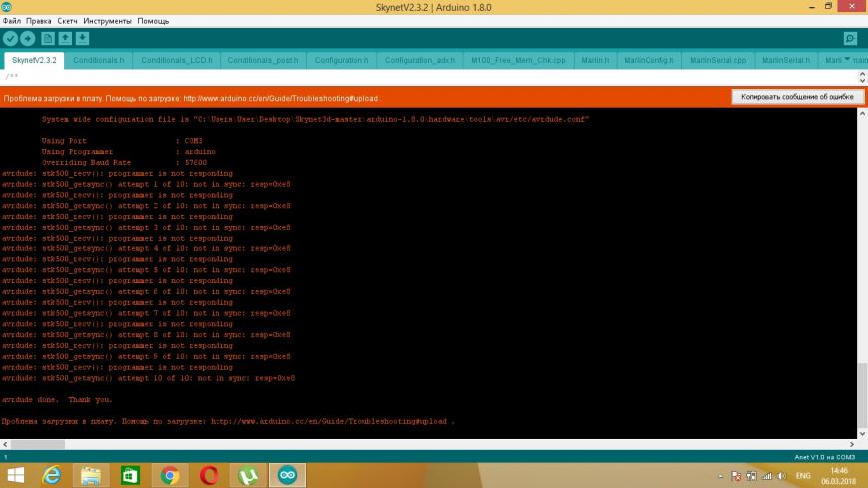Open the Инструменты menu
The width and height of the screenshot is (868, 488).
pyautogui.click(x=107, y=21)
